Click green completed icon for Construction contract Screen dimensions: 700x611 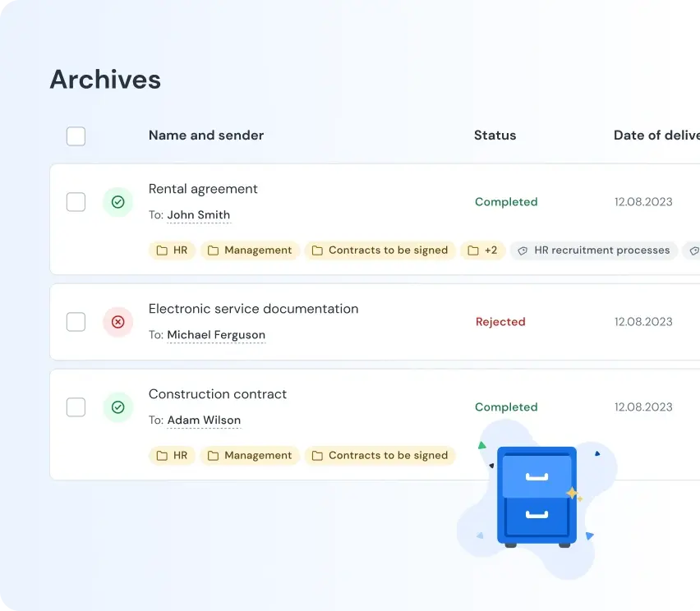pos(117,407)
